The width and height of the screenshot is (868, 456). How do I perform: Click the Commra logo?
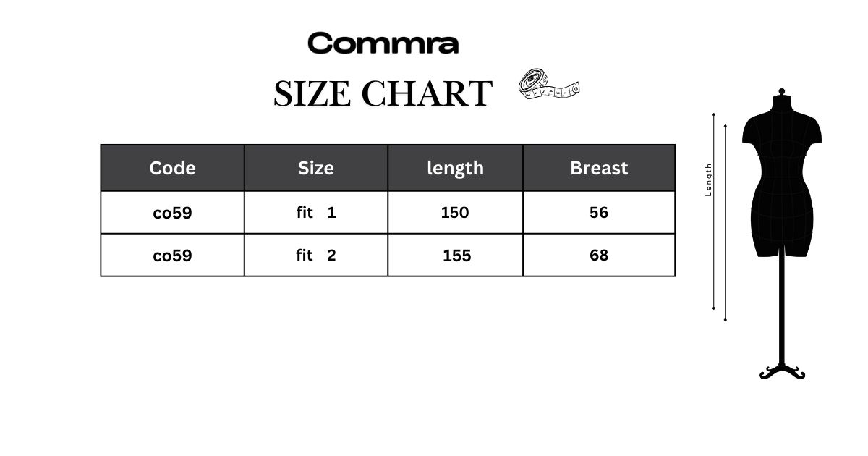pyautogui.click(x=383, y=43)
